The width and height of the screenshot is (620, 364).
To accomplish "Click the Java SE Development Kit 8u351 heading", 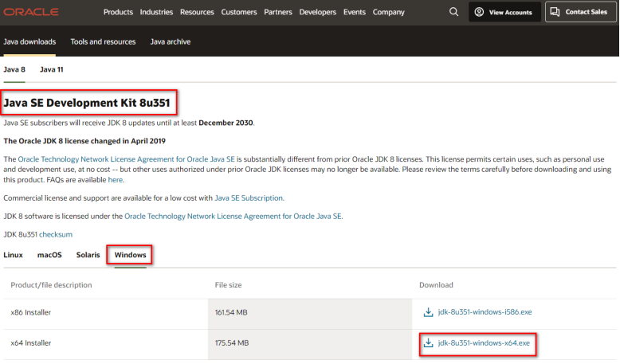I will (x=87, y=103).
